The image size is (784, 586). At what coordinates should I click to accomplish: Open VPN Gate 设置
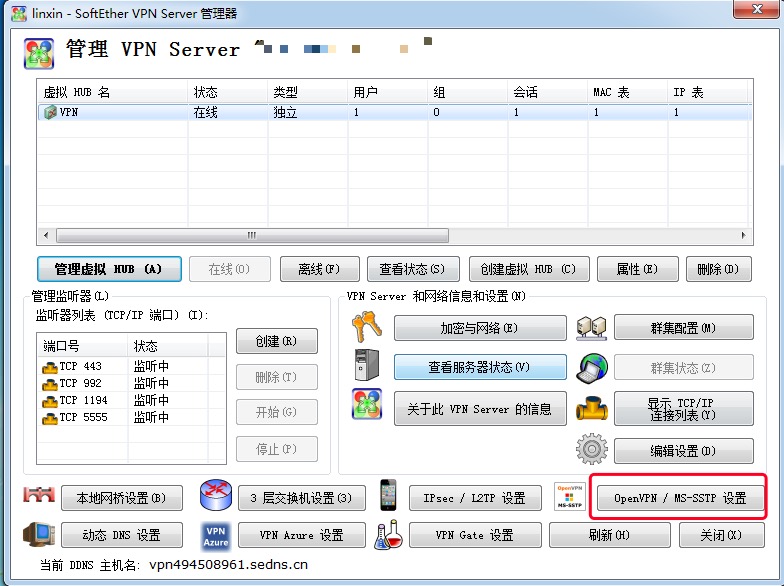coord(475,535)
